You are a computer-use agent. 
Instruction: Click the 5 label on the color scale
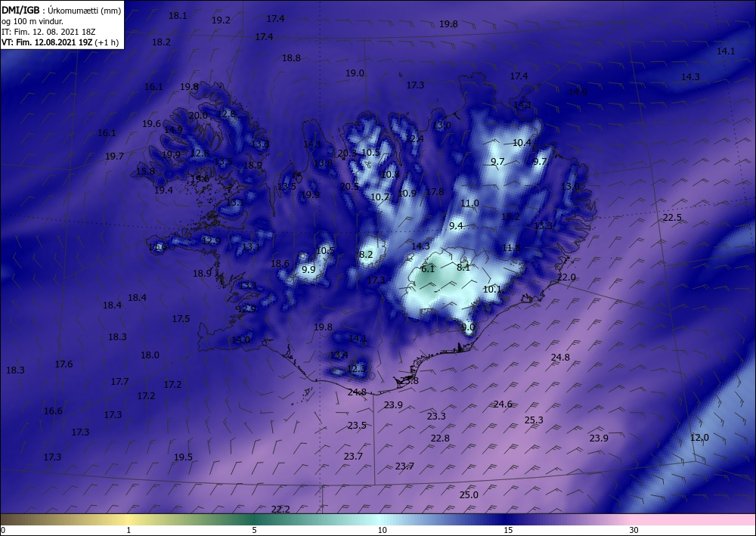pos(254,530)
